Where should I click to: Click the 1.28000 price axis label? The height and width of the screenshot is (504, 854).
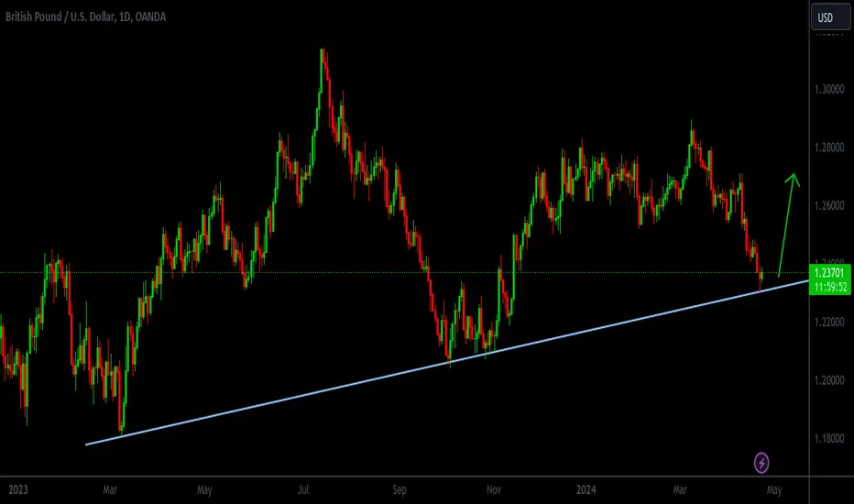[x=829, y=148]
